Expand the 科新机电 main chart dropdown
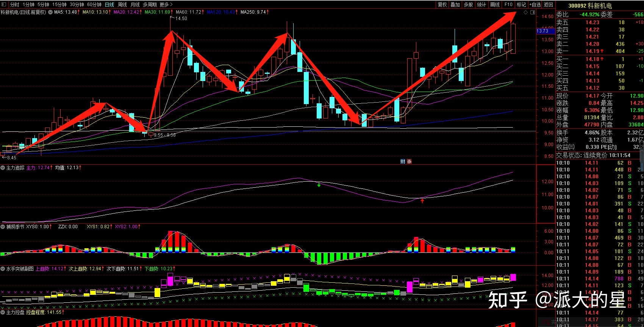Viewport: 644px width, 327px height. click(50, 12)
